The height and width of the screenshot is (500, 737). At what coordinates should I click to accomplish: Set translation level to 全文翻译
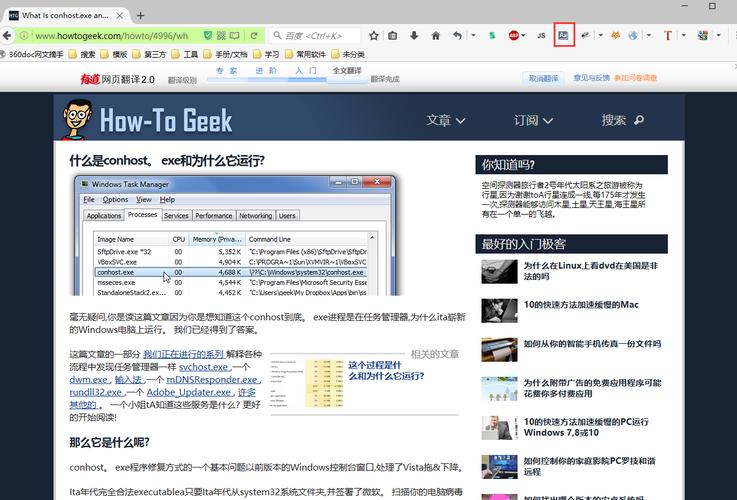(347, 70)
